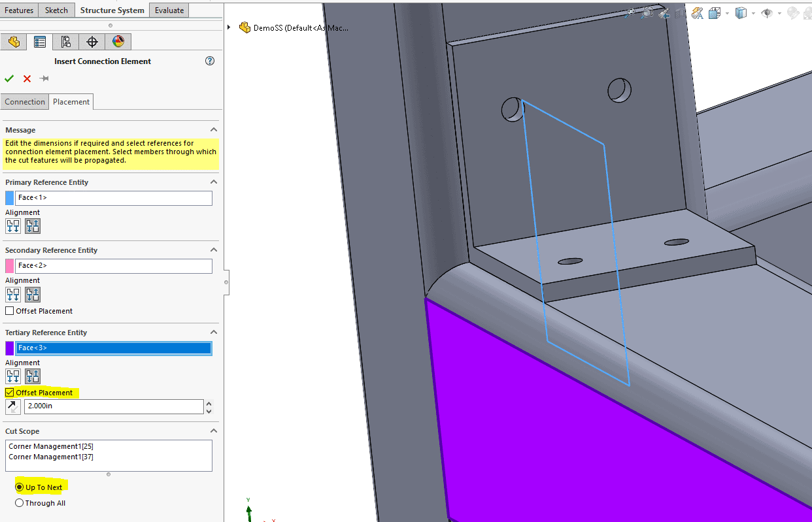Decrease offset distance with down spinner arrow
This screenshot has width=812, height=522.
[x=209, y=411]
